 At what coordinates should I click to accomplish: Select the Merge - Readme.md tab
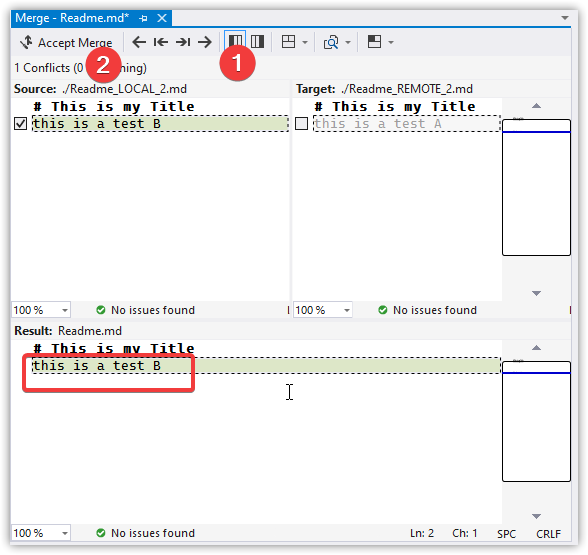pos(72,18)
